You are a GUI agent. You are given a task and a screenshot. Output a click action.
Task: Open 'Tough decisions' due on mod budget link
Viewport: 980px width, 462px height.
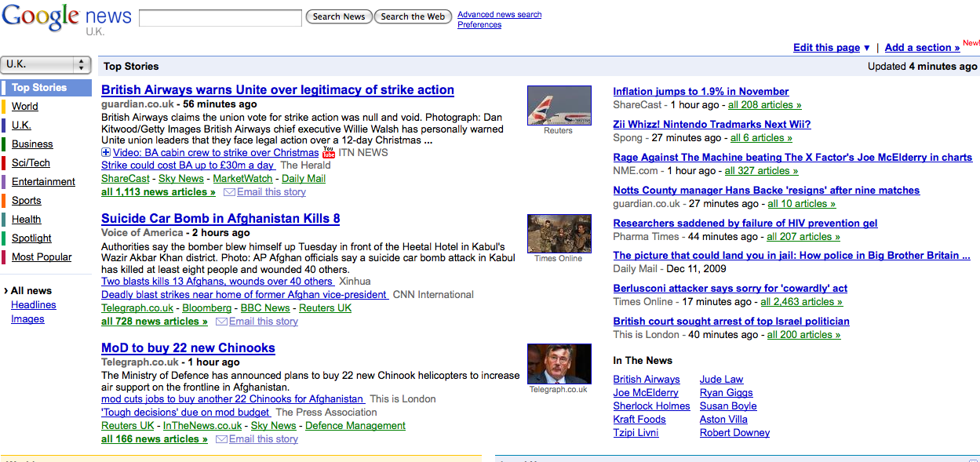click(186, 413)
